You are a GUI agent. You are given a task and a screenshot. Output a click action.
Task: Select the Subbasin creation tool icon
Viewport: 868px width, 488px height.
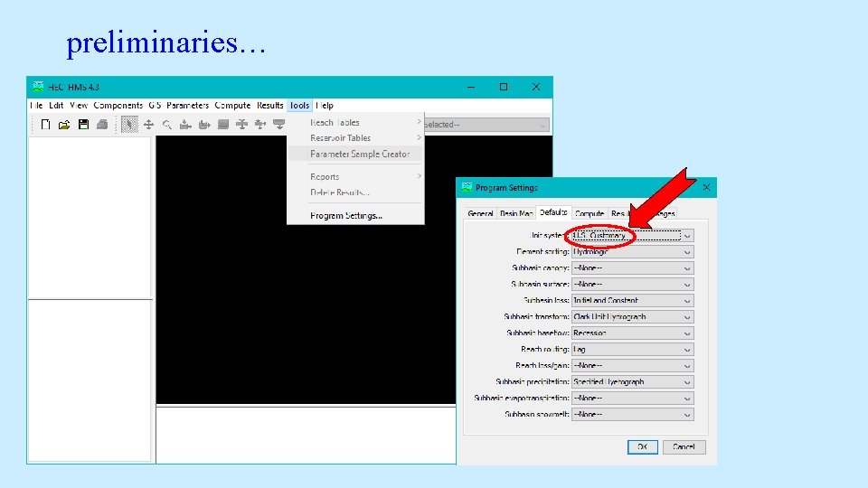pos(185,125)
